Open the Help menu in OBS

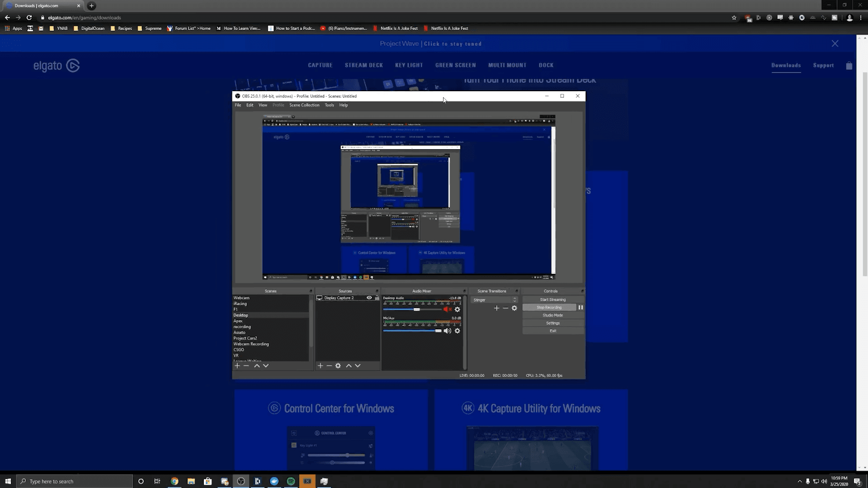point(344,105)
